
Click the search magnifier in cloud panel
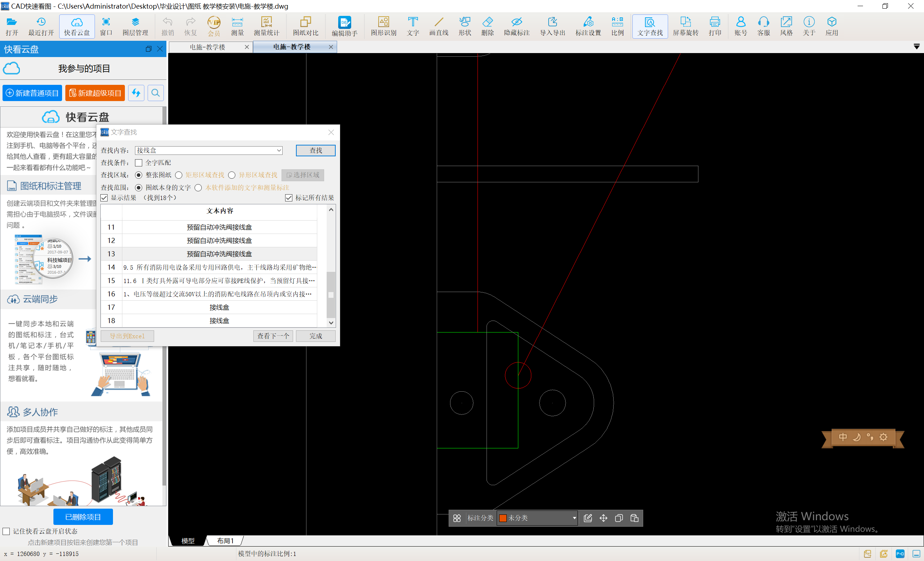[156, 93]
